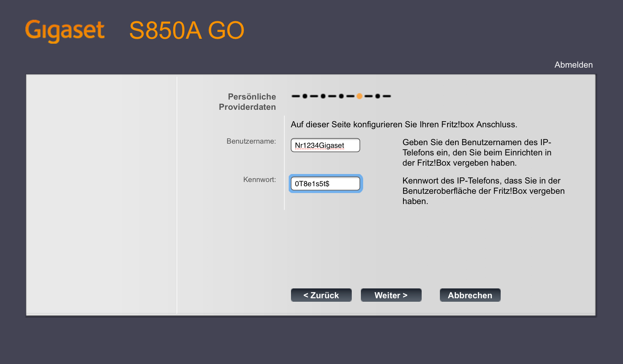Cancel setup with Abbrechen button
The width and height of the screenshot is (623, 364).
click(x=470, y=295)
